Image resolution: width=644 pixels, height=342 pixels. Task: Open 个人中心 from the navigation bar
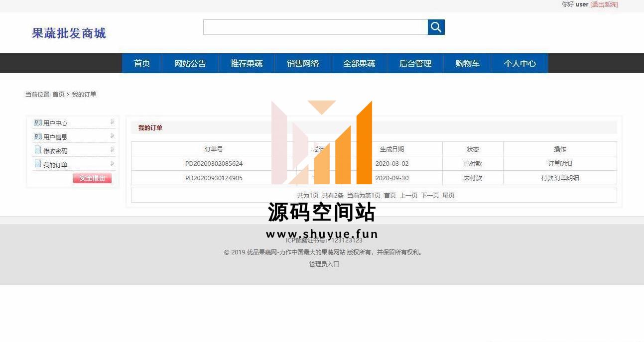[519, 64]
